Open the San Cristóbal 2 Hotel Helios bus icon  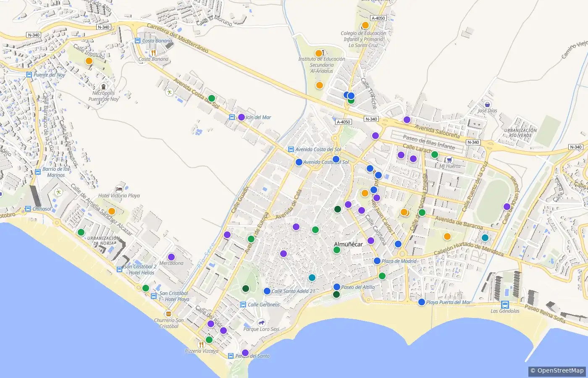tap(120, 269)
